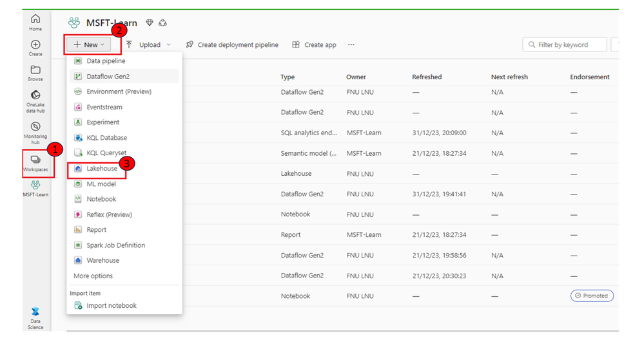Select KQL Database from the New menu
The image size is (644, 349).
(x=124, y=138)
